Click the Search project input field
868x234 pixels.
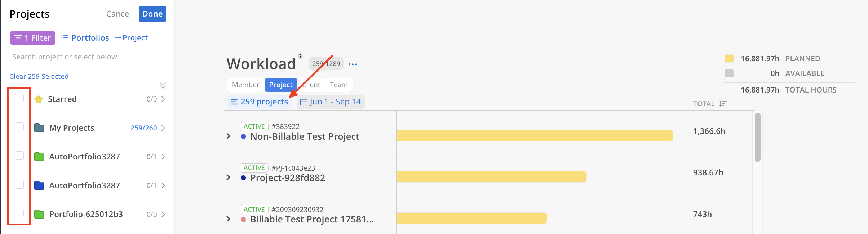(x=87, y=57)
